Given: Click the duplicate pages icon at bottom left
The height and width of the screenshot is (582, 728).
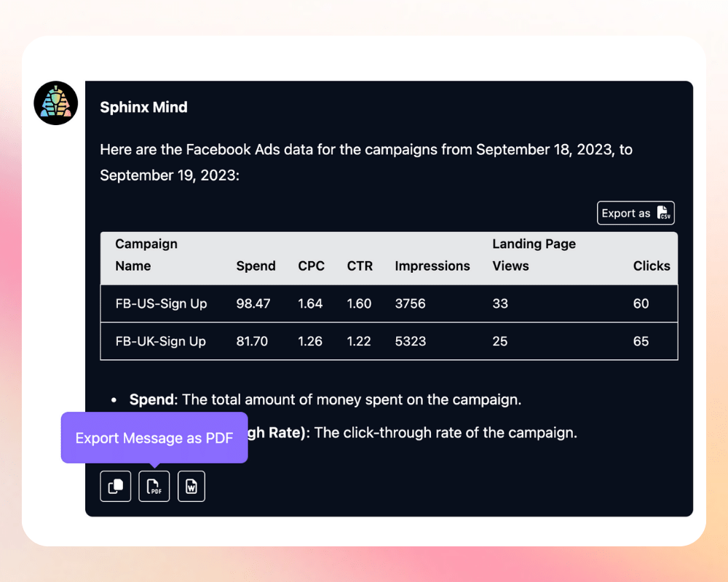Looking at the screenshot, I should pos(115,486).
